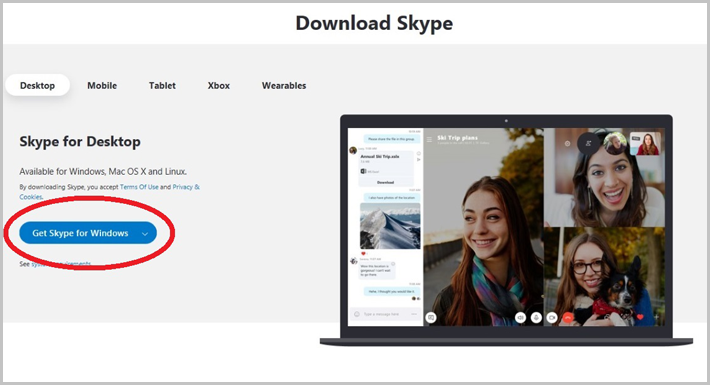Open the Xbox tab
Viewport: 710px width, 385px height.
219,85
